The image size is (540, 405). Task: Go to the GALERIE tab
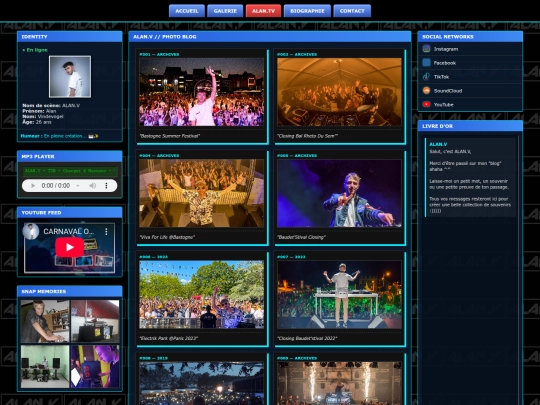[x=225, y=11]
